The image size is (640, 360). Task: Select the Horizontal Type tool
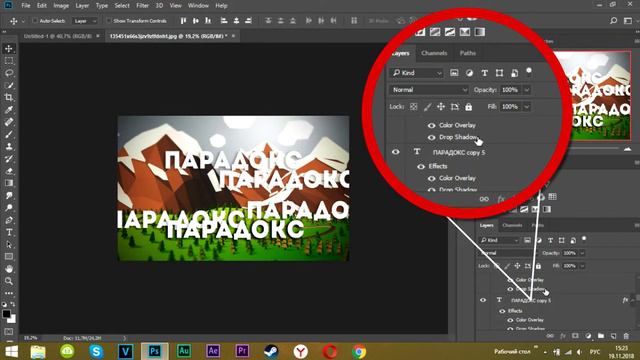tap(9, 232)
